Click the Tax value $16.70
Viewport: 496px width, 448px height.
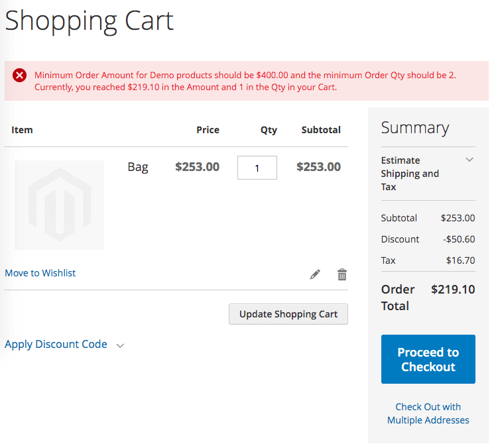click(461, 260)
